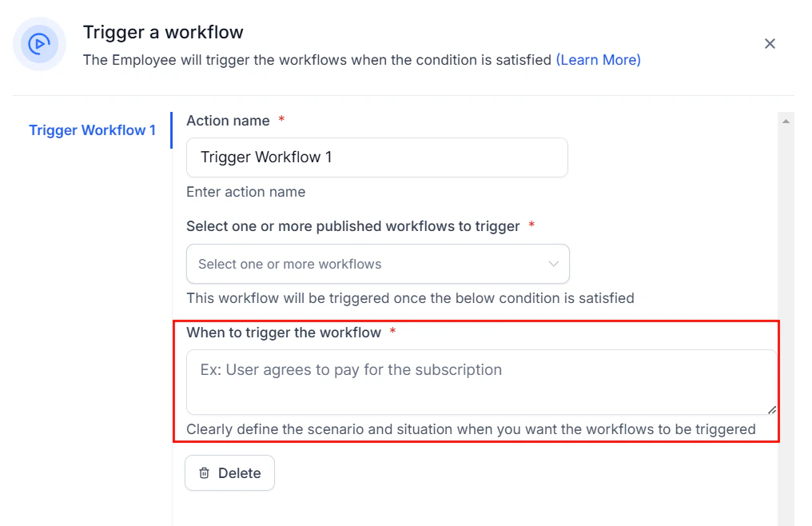Click the Action name text field
Image resolution: width=812 pixels, height=526 pixels.
tap(377, 157)
